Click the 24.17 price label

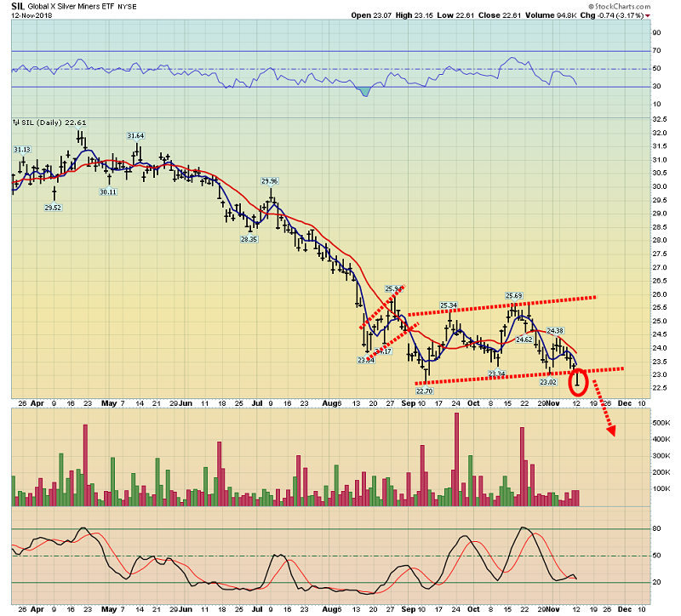tap(383, 351)
